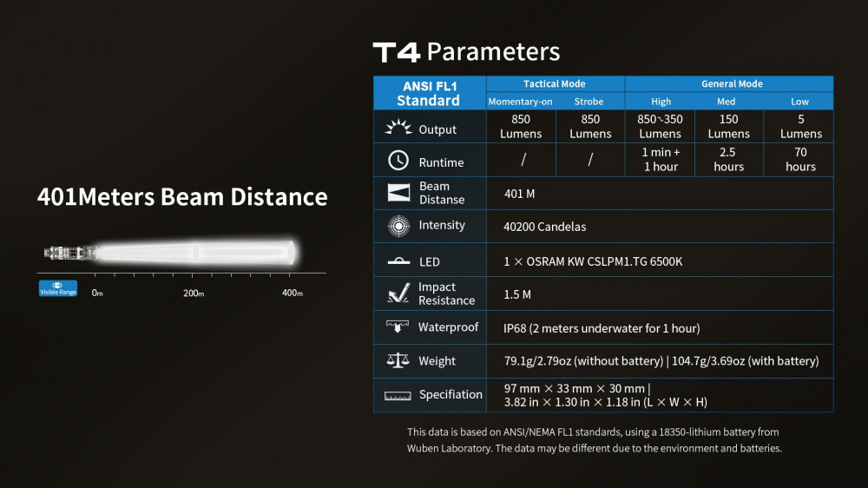This screenshot has height=488, width=868.
Task: Select the General Mode column header
Action: point(731,84)
